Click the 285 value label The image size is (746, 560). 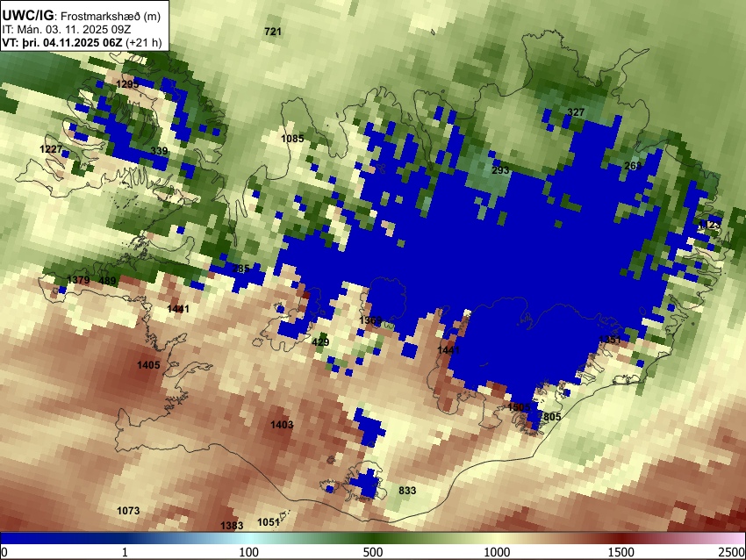coord(240,269)
